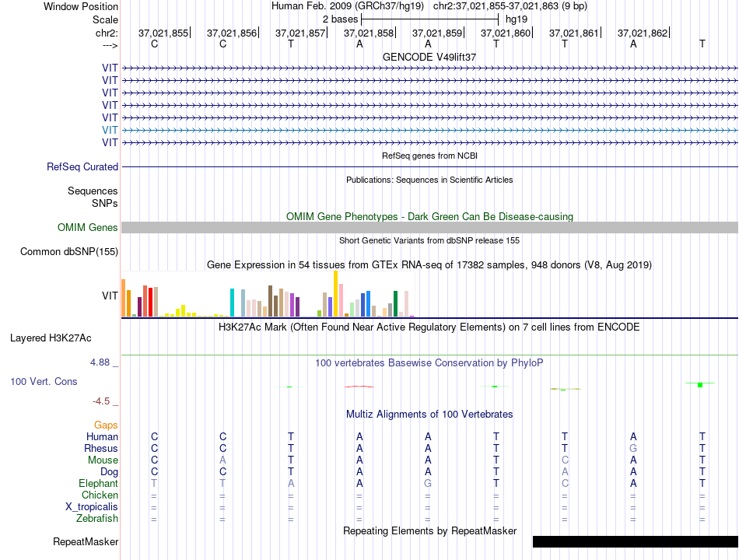Open the OMIM Genes track label
Viewport: 739px width, 560px height.
click(88, 228)
